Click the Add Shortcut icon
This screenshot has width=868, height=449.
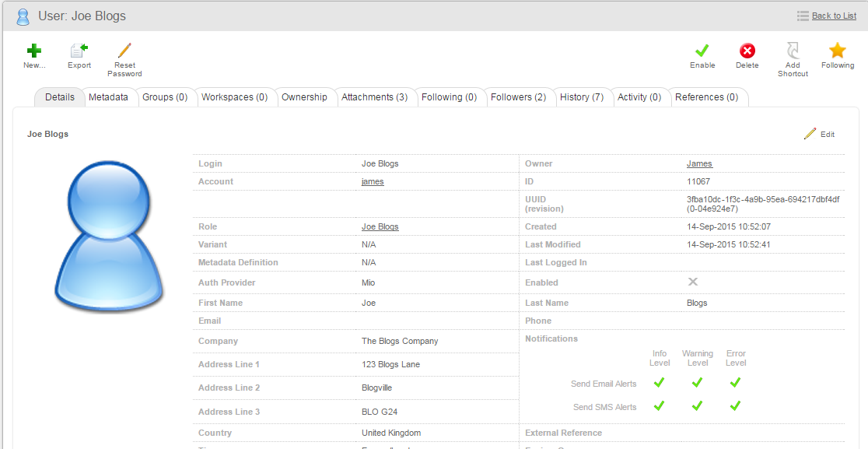pyautogui.click(x=793, y=51)
